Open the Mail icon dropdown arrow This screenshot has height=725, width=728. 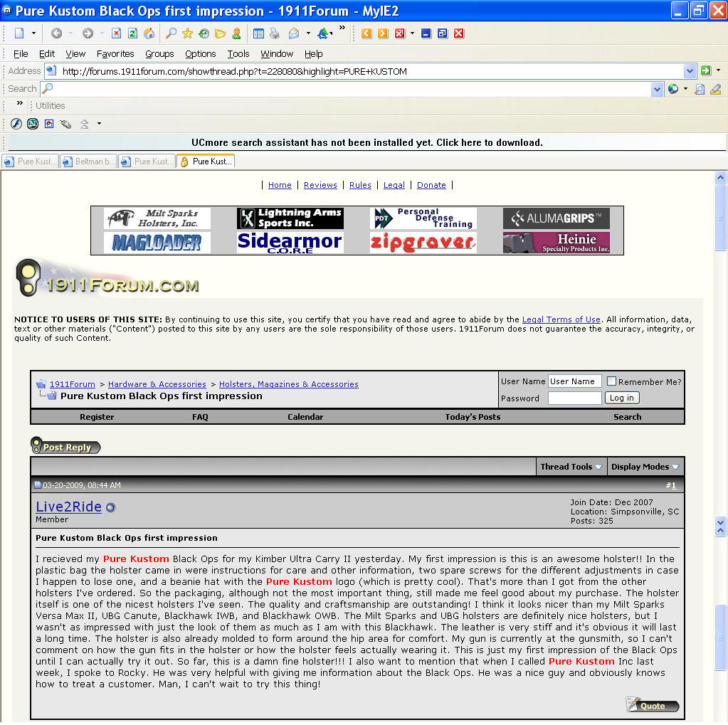coord(308,33)
